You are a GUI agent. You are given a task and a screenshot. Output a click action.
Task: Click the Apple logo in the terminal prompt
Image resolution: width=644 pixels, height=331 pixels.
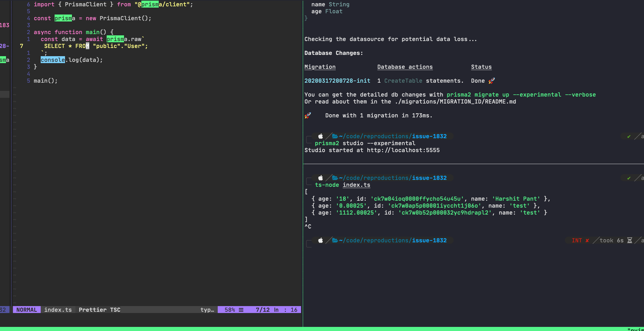coord(321,136)
